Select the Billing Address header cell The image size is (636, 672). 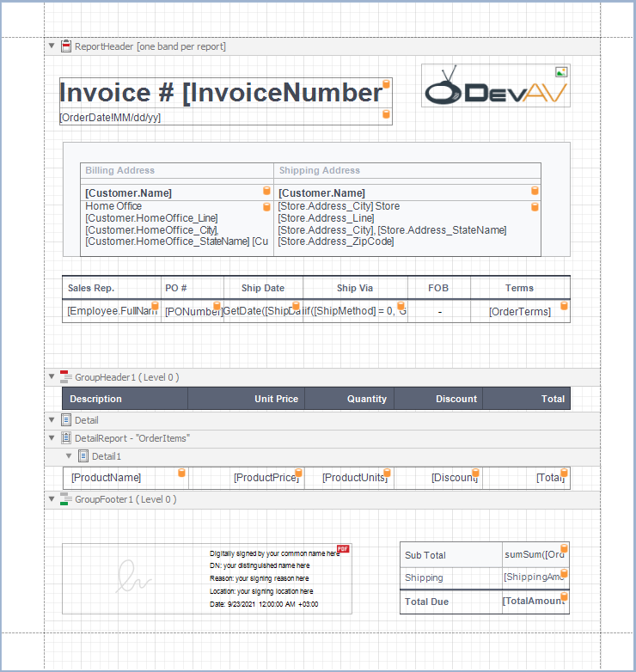[177, 171]
